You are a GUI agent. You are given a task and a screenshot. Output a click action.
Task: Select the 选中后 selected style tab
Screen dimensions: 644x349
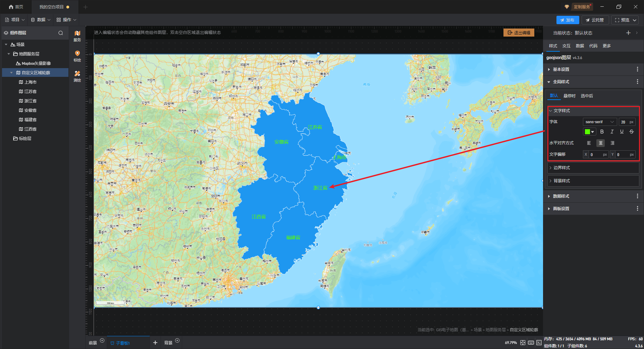pos(587,96)
